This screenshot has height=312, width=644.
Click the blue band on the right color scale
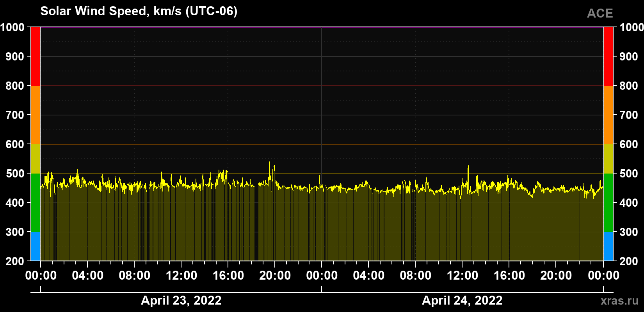click(608, 246)
